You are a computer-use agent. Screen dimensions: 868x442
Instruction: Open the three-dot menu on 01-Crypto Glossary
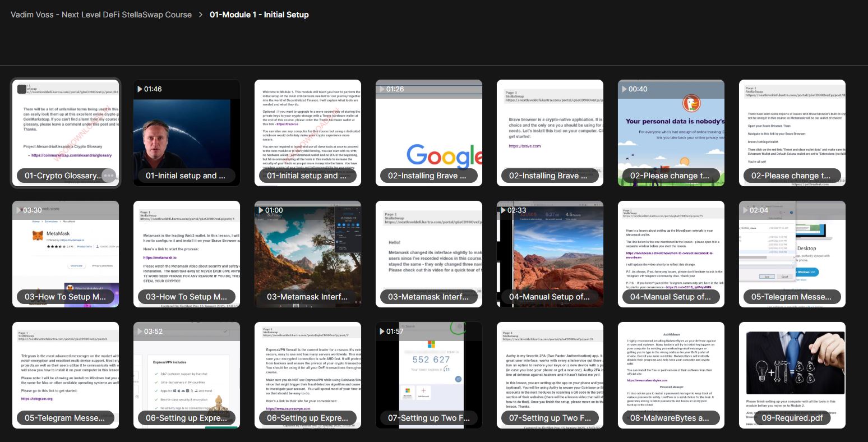click(x=109, y=176)
